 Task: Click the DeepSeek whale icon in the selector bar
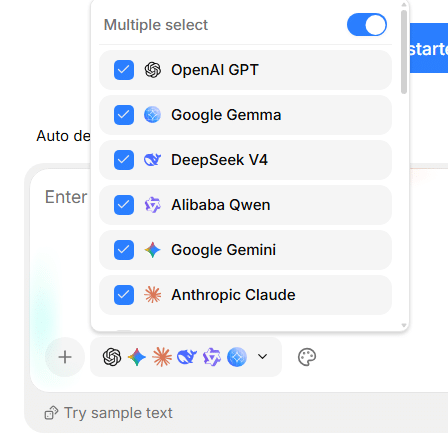coord(187,357)
